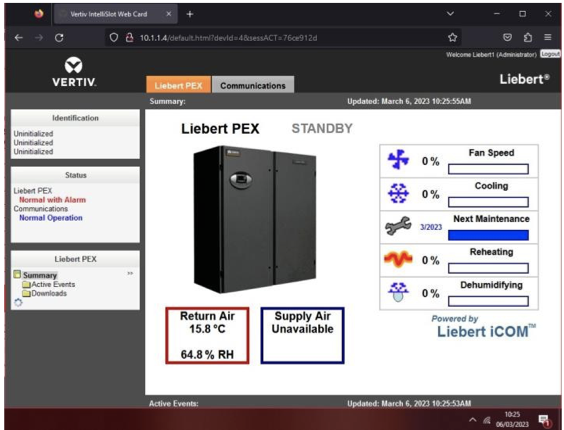
Task: Expand the Liebert PEX menu arrows
Action: 130,273
